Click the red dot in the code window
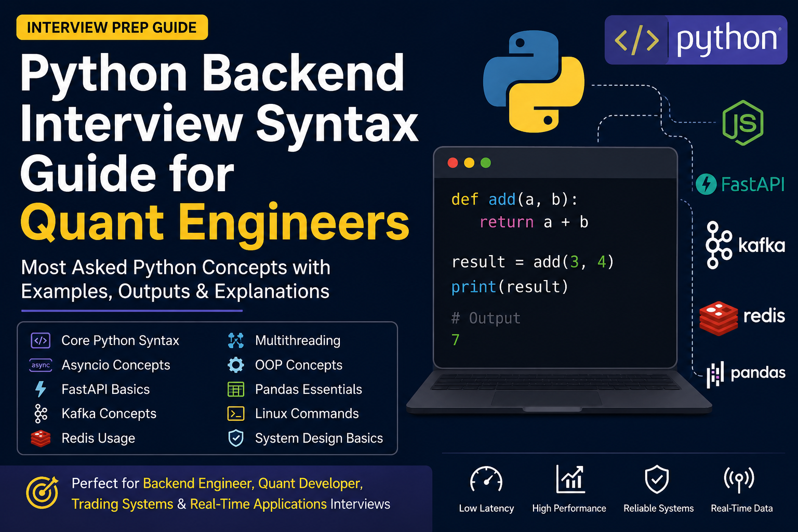 tap(453, 163)
